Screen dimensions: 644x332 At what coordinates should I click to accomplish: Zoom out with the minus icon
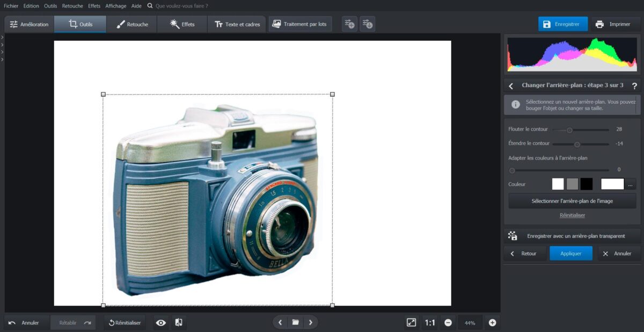coord(448,323)
